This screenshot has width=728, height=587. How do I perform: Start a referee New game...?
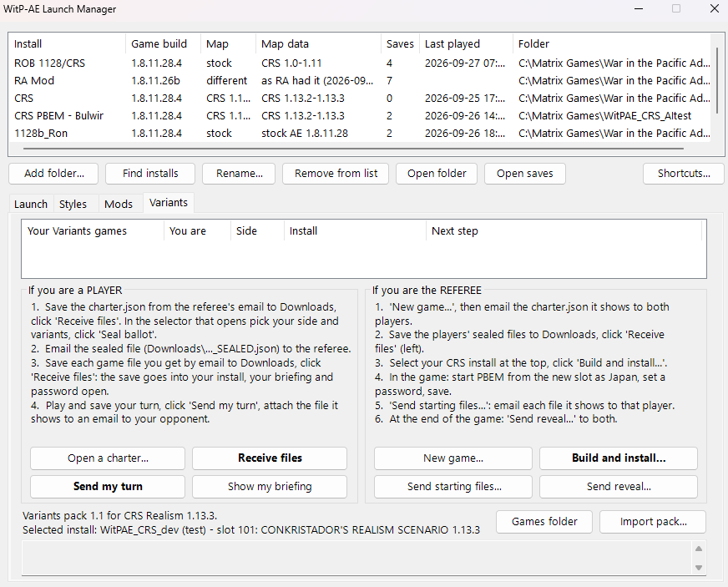pos(453,458)
